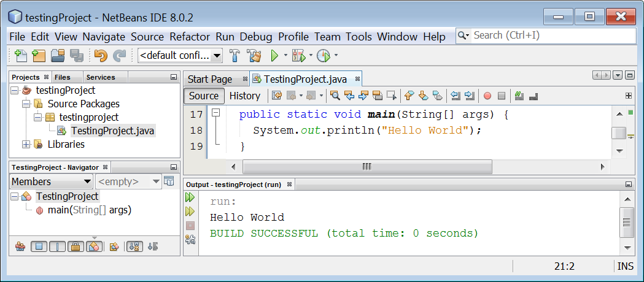Toggle Show Non-Public Members lock filter
This screenshot has height=282, width=644.
(x=76, y=246)
